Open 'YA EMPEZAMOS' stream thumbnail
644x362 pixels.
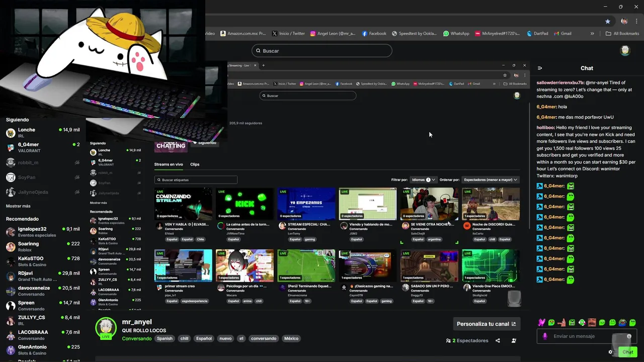point(306,204)
